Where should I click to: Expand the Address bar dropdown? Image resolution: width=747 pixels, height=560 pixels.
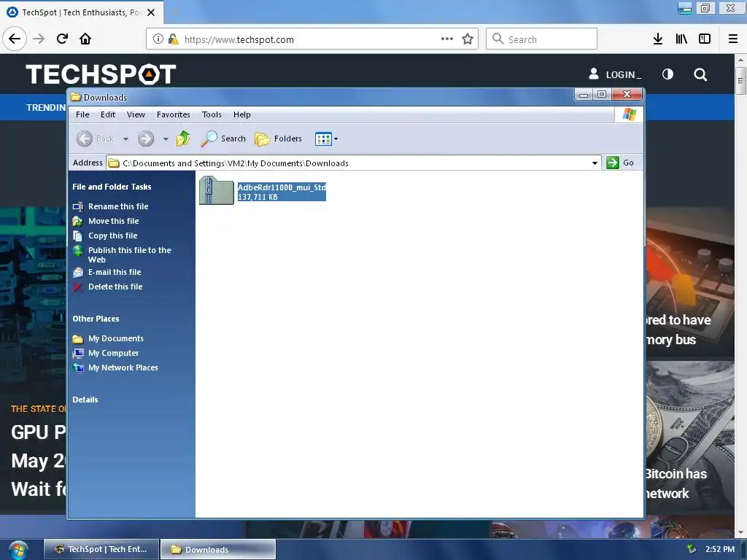595,163
